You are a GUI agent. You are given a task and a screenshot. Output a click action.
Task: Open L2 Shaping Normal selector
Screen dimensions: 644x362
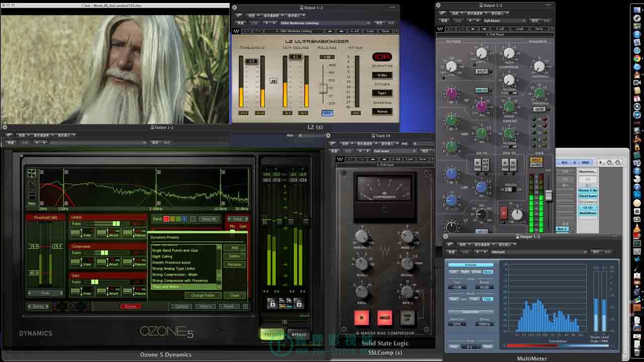click(382, 111)
